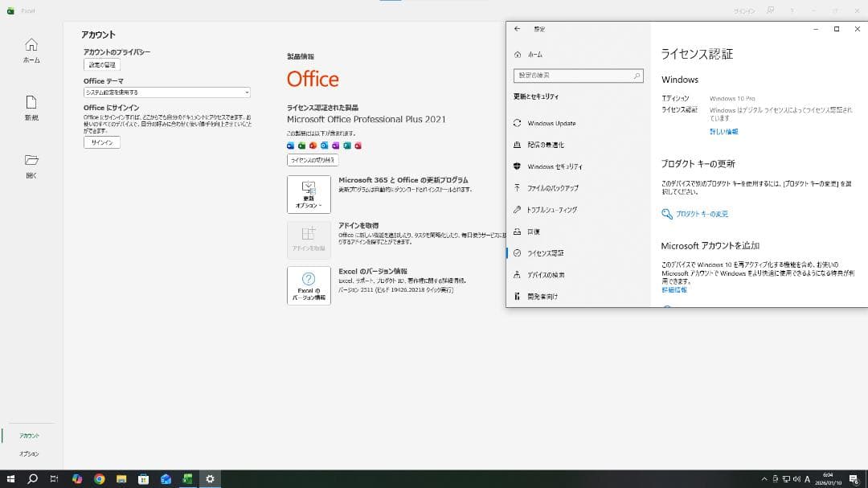Type in the Settings search field
The image size is (868, 488).
(x=577, y=76)
